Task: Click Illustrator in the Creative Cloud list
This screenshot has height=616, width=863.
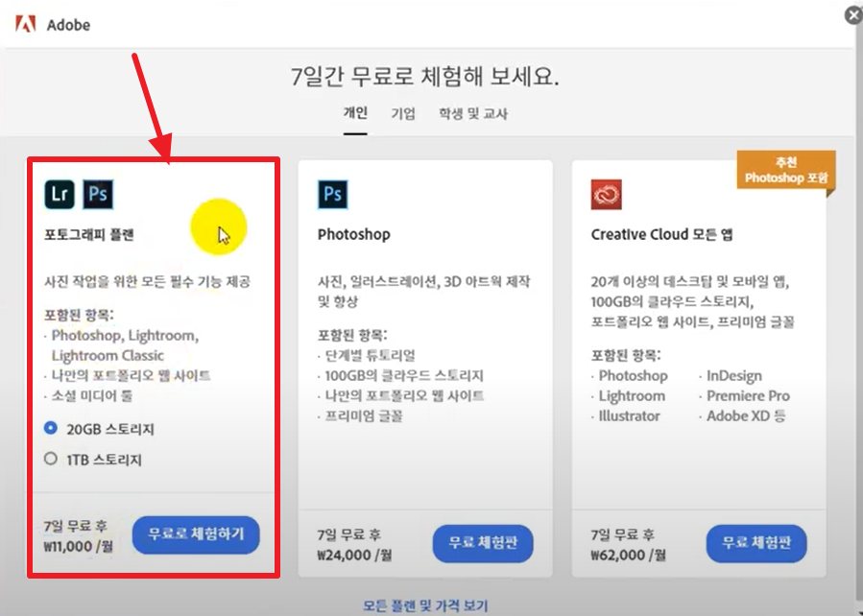Action: pos(629,416)
